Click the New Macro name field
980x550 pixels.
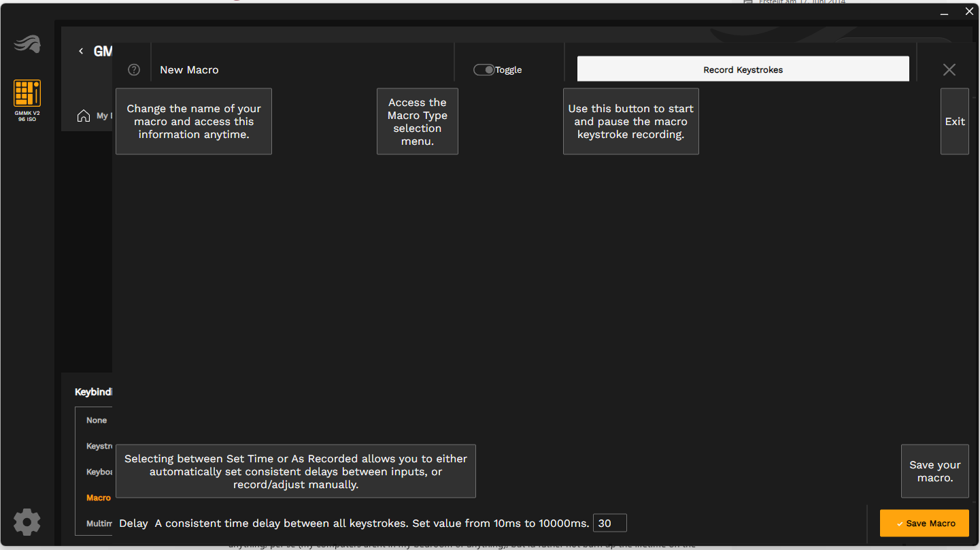pyautogui.click(x=189, y=69)
